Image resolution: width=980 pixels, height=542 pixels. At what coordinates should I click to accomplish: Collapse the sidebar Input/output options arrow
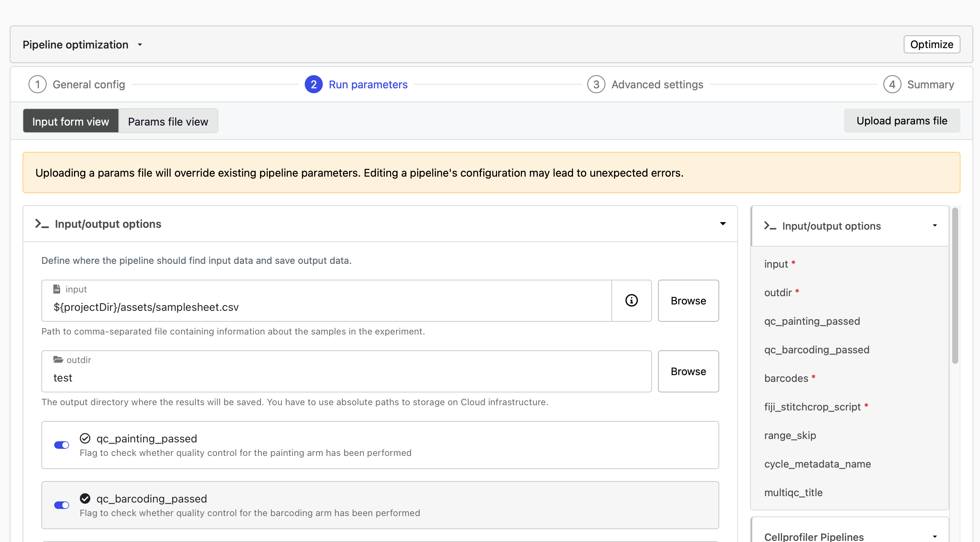(x=935, y=226)
